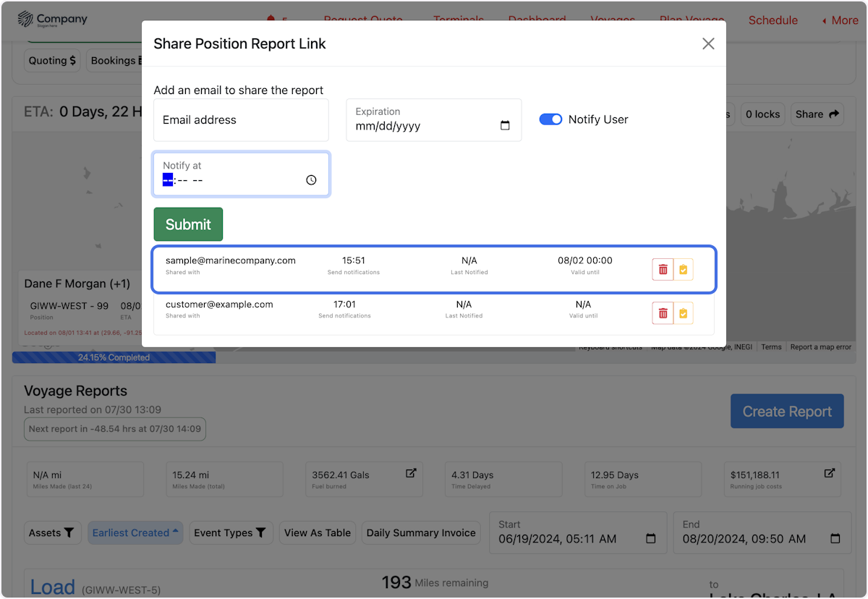Viewport: 868px width, 599px height.
Task: Remove customer@example.com using the trash icon
Action: (663, 313)
